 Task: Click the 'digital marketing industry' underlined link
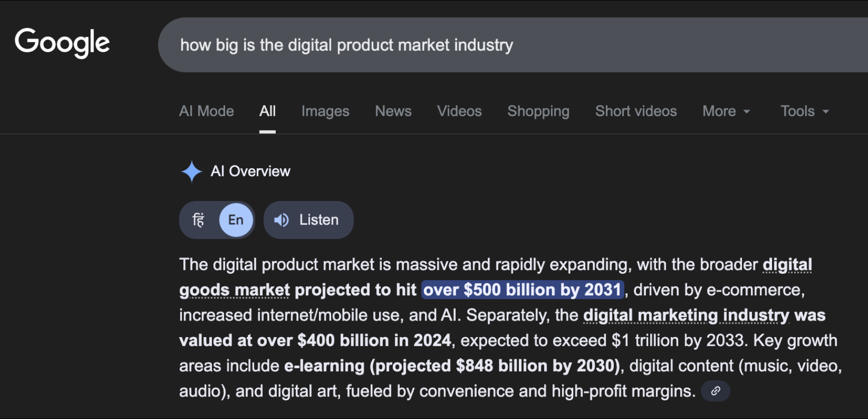pyautogui.click(x=686, y=316)
